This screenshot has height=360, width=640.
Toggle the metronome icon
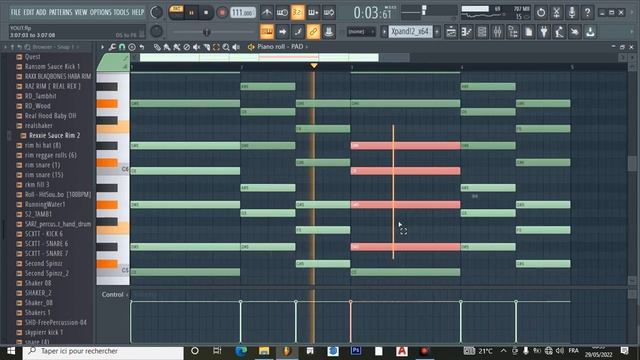coord(267,13)
